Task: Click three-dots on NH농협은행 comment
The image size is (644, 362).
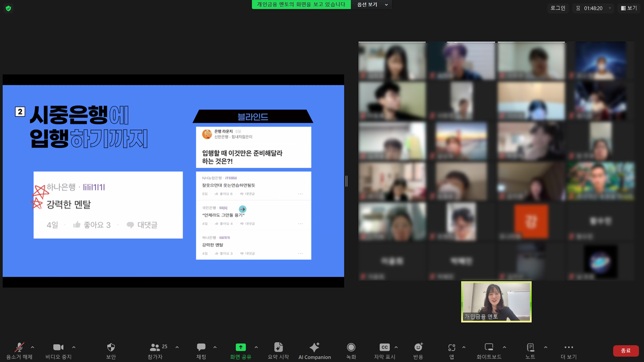Action: tap(300, 194)
